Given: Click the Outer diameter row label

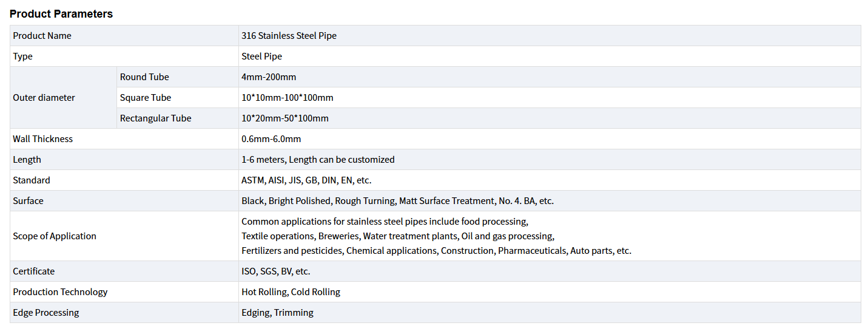Looking at the screenshot, I should [x=44, y=98].
